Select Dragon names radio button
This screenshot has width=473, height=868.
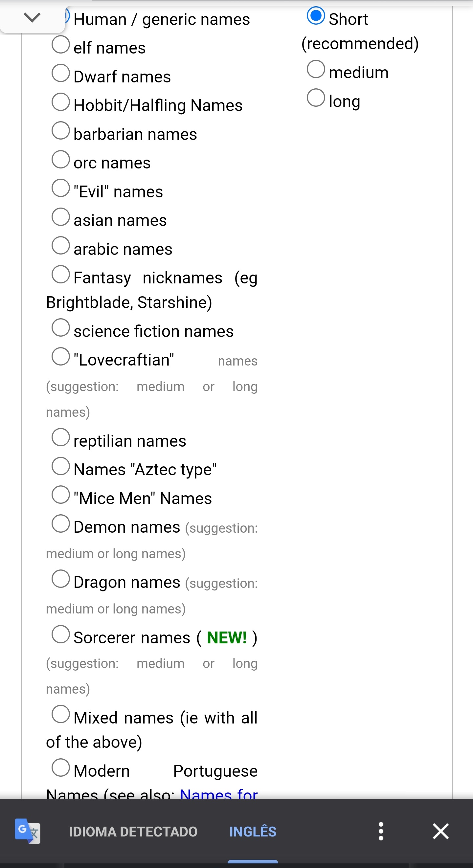(x=61, y=579)
